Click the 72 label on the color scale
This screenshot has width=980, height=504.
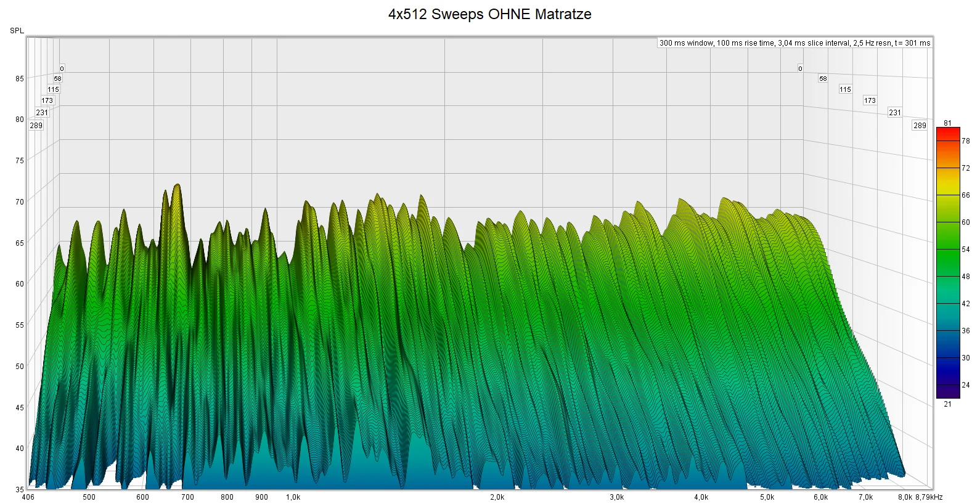pos(966,168)
